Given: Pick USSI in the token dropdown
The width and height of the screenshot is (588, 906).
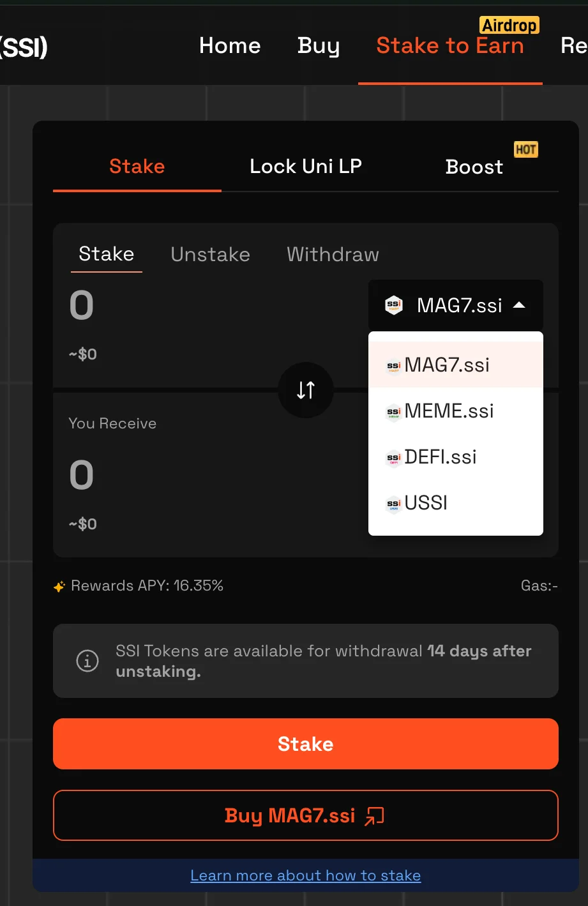Looking at the screenshot, I should 456,502.
